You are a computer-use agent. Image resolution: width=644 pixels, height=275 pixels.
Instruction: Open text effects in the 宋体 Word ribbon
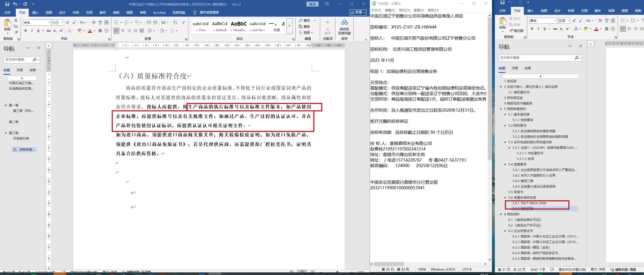70,31
